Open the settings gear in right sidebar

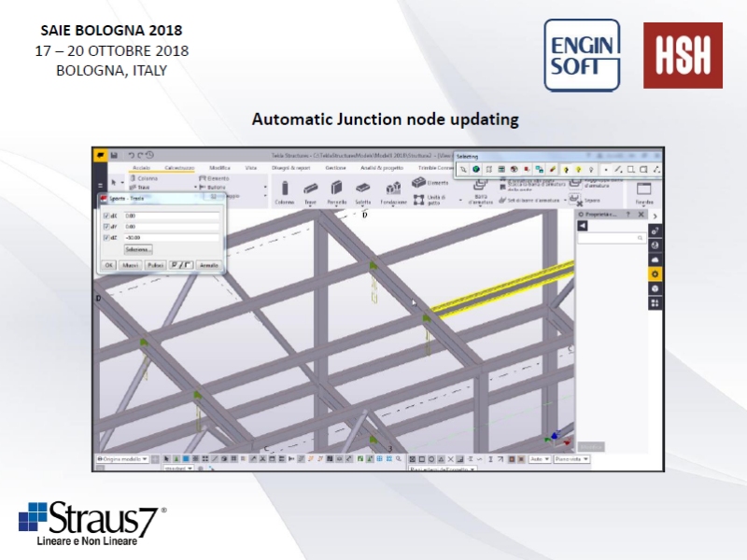[655, 273]
